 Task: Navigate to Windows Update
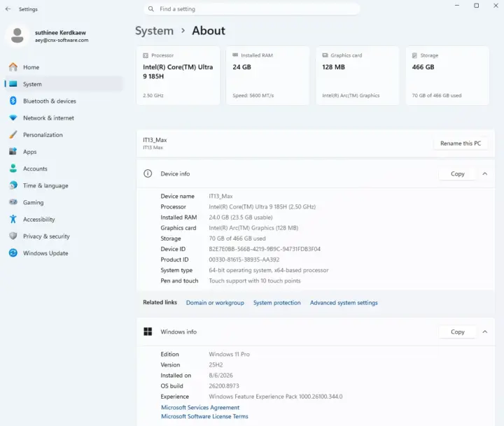pos(64,253)
